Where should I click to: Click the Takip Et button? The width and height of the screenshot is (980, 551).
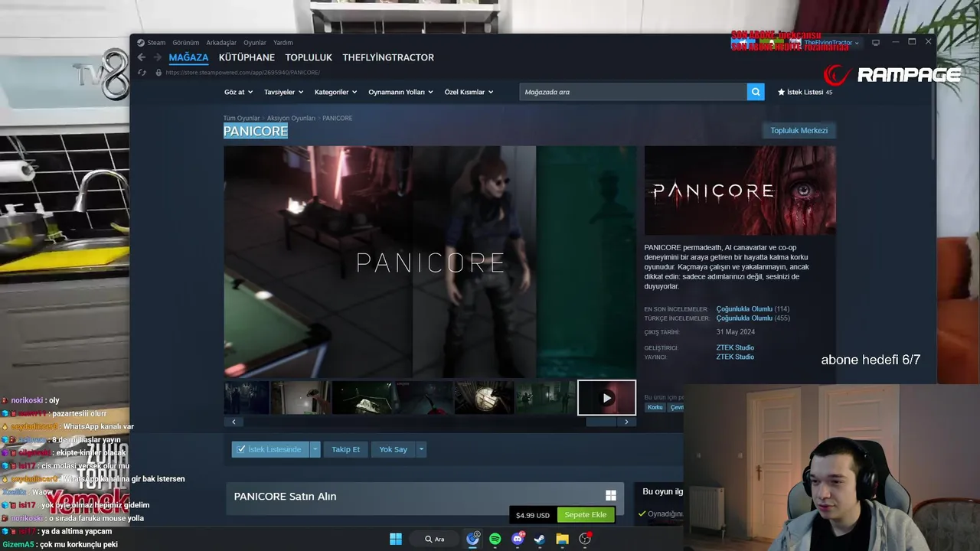tap(345, 449)
